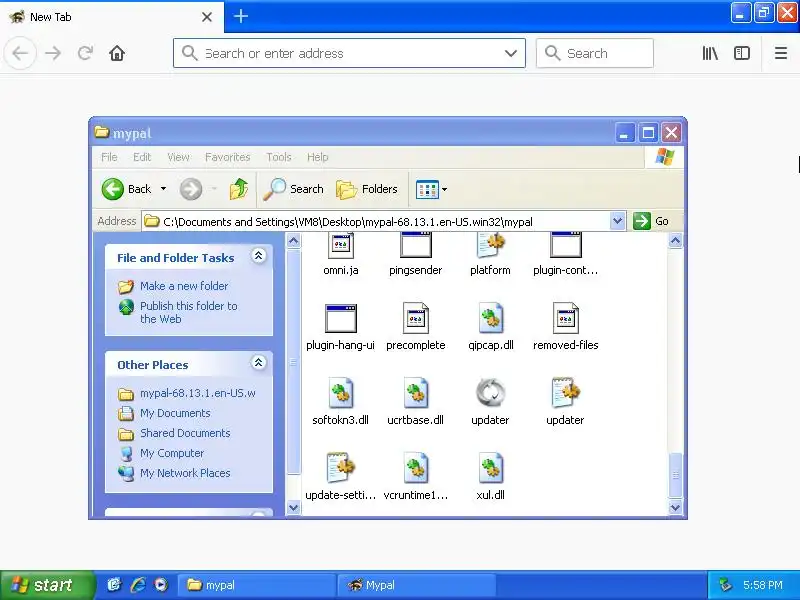Open the omni.ja file icon

[x=341, y=245]
